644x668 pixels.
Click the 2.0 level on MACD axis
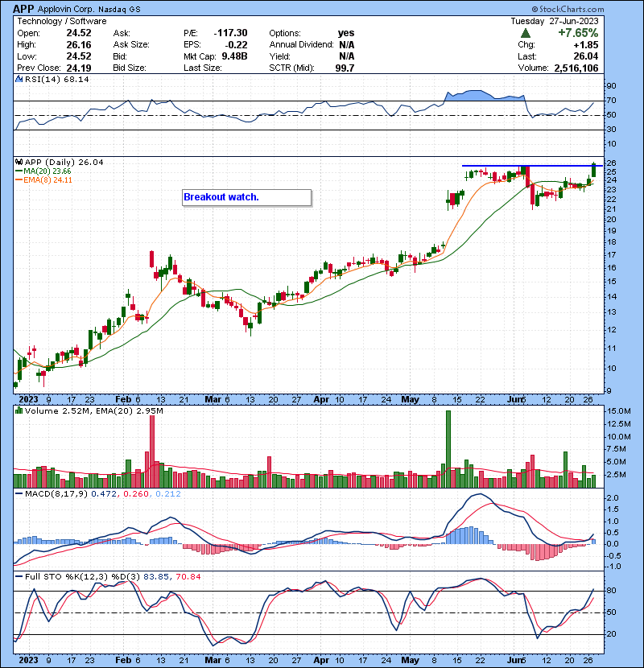613,498
